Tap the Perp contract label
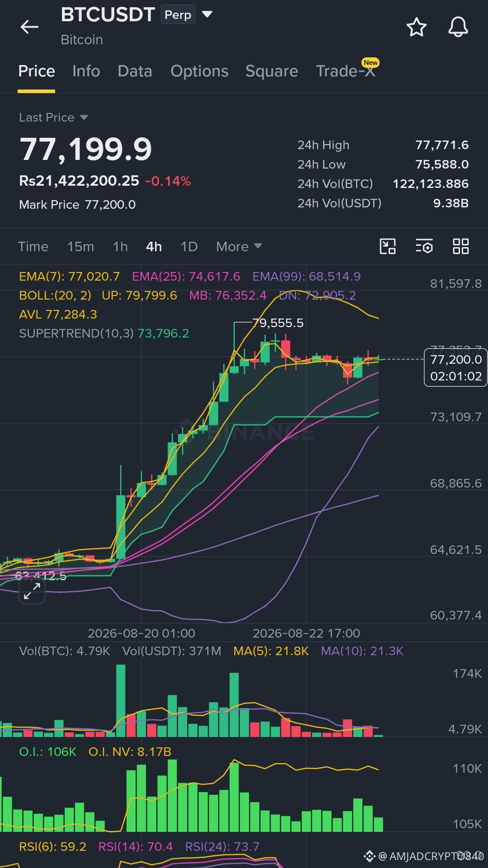Viewport: 488px width, 868px height. (178, 14)
